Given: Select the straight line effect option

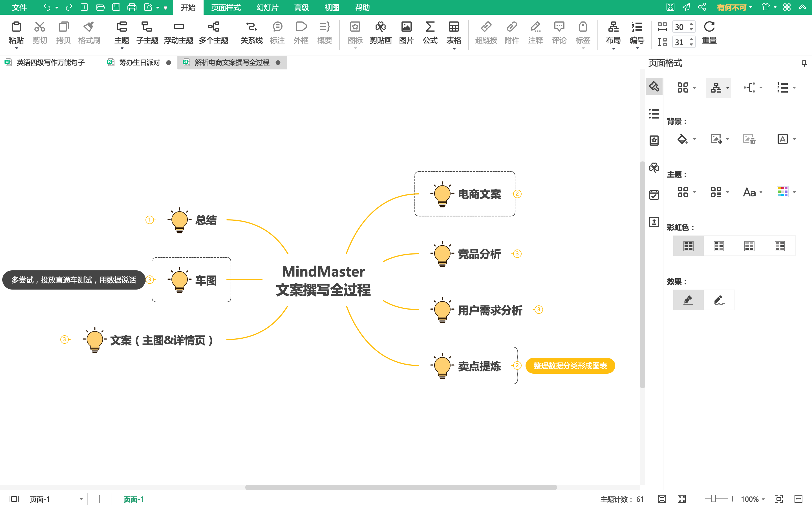Looking at the screenshot, I should tap(688, 300).
